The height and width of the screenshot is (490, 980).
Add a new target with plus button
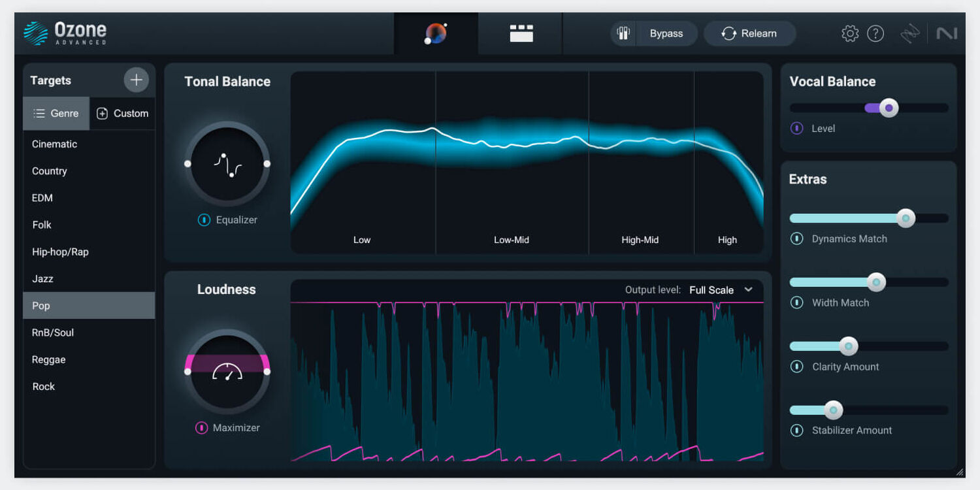pos(137,80)
